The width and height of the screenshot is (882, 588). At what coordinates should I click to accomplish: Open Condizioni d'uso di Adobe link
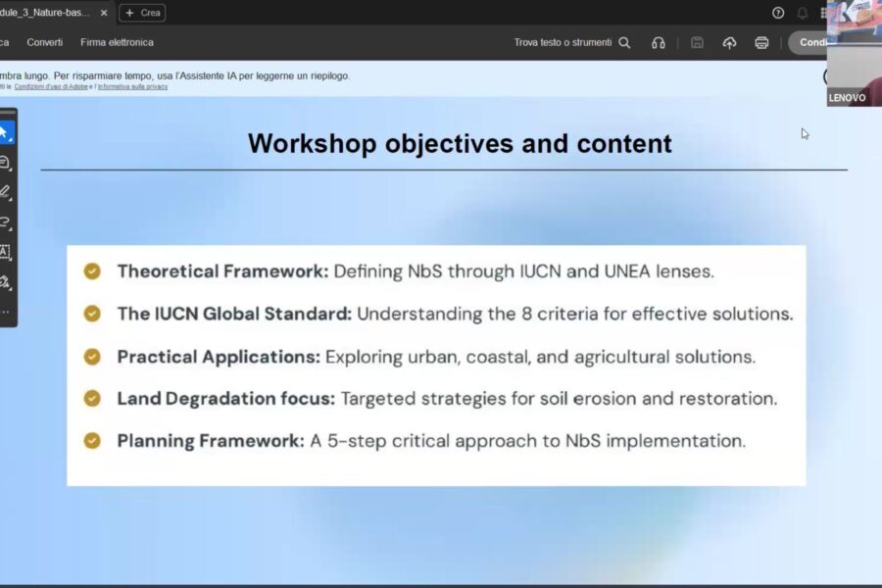(51, 86)
